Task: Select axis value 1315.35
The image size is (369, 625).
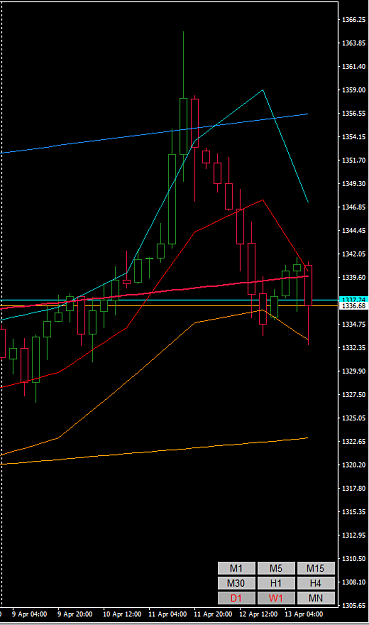Action: click(x=354, y=511)
